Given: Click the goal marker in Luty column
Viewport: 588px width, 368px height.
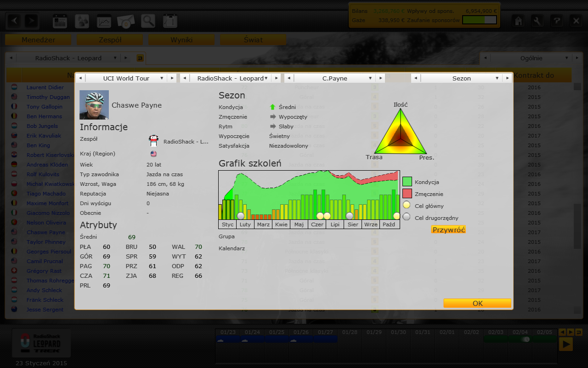Looking at the screenshot, I should [241, 216].
